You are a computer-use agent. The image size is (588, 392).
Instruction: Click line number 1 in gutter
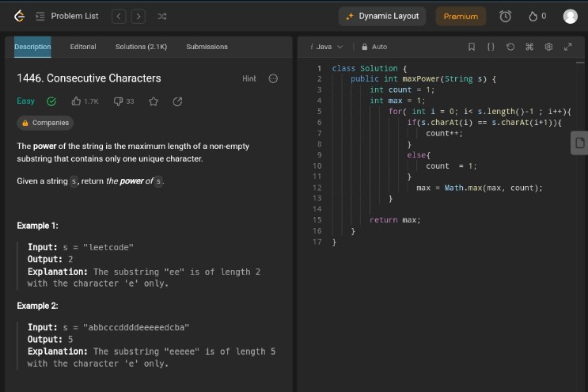(x=319, y=68)
